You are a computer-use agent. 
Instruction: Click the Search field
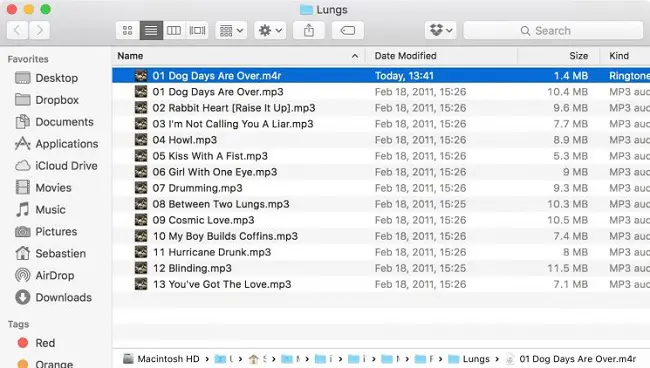[x=553, y=30]
